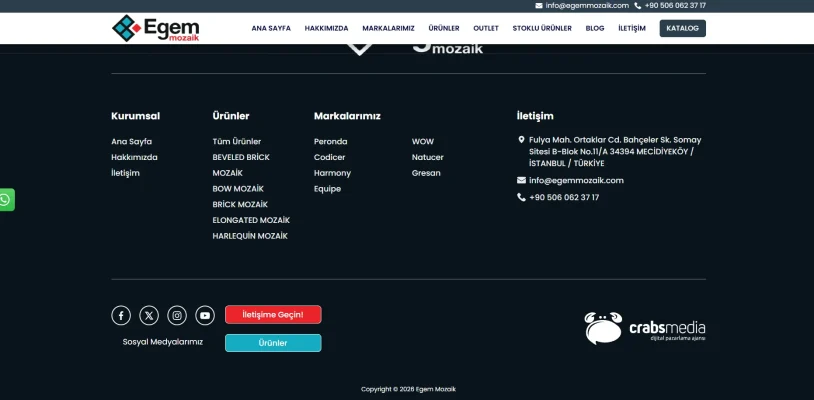Click the Sosyal Medyalarımız label
The image size is (814, 400).
pyautogui.click(x=162, y=342)
